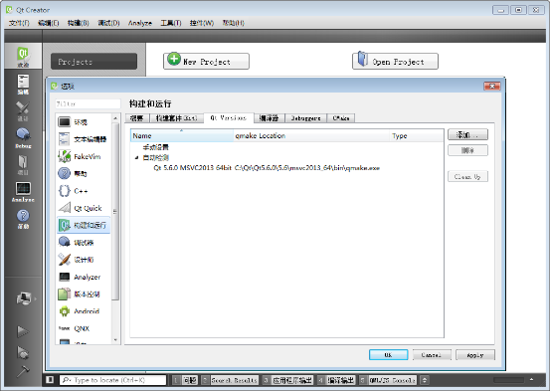This screenshot has height=392, width=550.
Task: Select the Android options category
Action: [84, 311]
